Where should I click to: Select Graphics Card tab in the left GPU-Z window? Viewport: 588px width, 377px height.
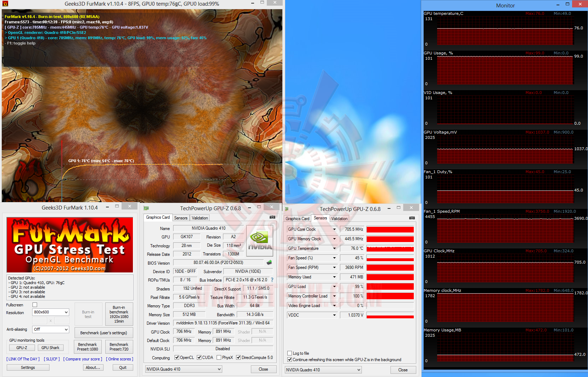coord(158,217)
